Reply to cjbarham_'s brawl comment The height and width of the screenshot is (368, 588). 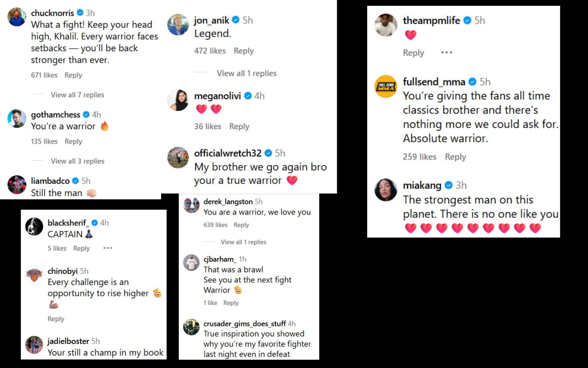pos(231,303)
